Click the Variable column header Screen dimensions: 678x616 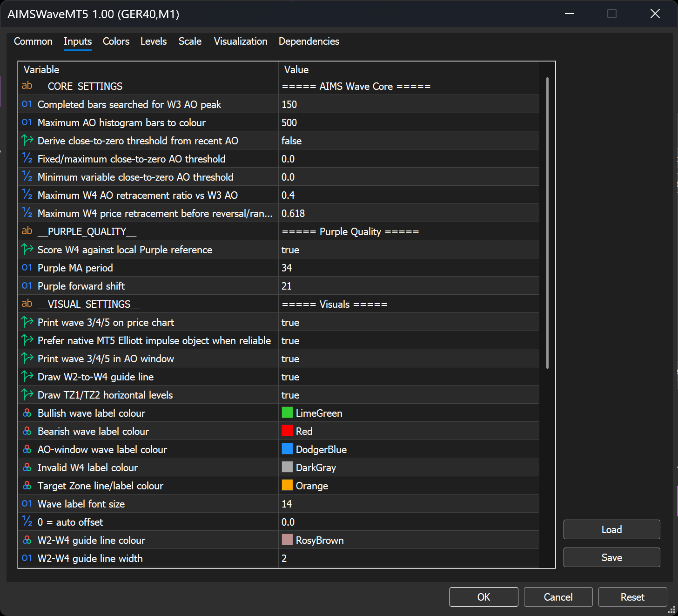148,69
